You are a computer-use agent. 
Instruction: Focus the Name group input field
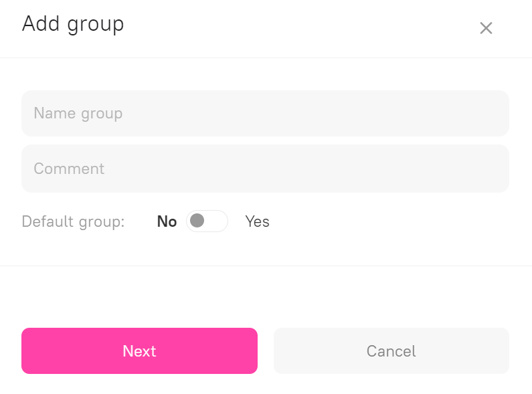click(x=265, y=114)
